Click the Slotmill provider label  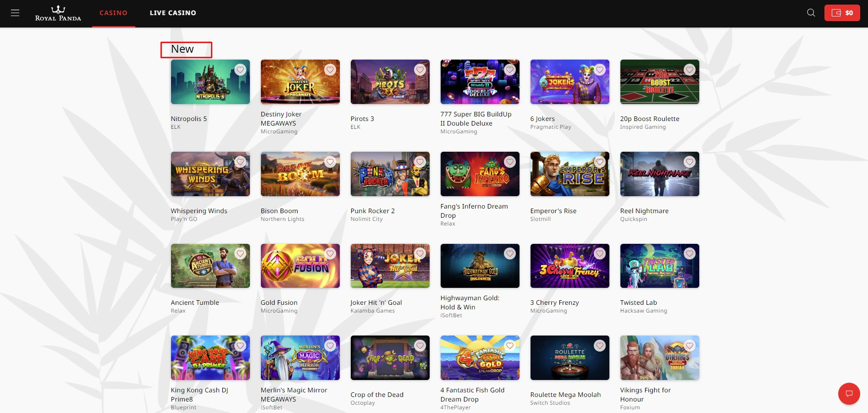click(540, 219)
